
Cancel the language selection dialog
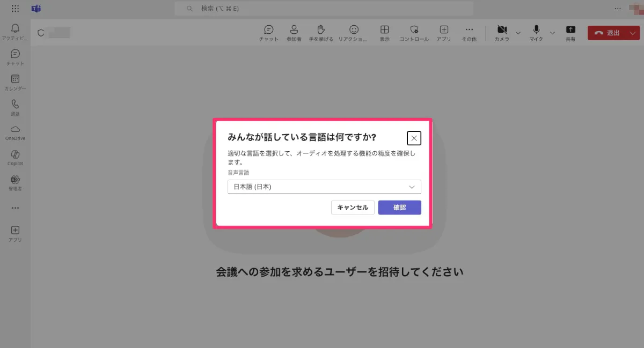[353, 208]
